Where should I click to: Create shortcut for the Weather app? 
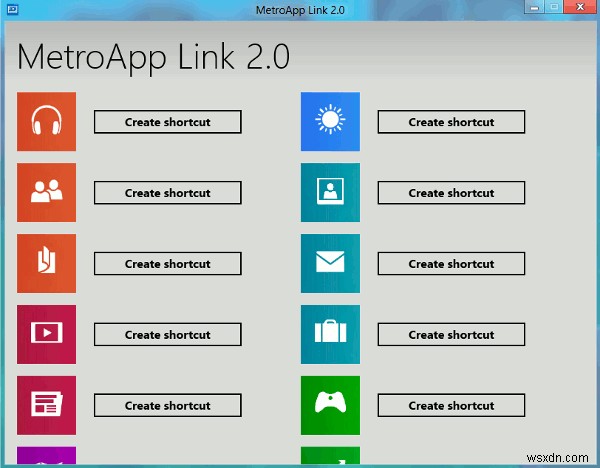click(x=451, y=122)
